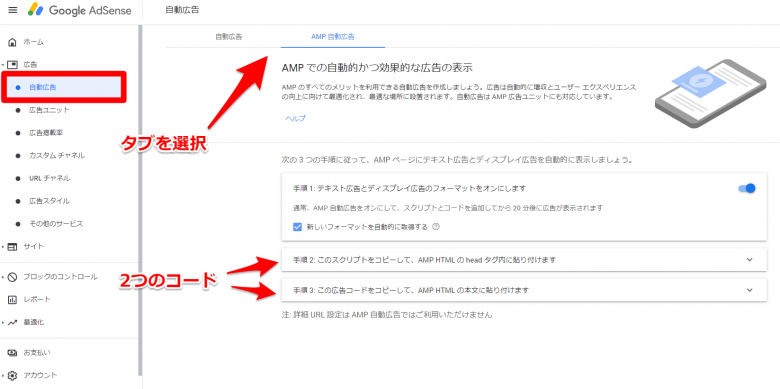Expand 手順 3 ad code panel chevron
780x389 pixels.
[750, 290]
